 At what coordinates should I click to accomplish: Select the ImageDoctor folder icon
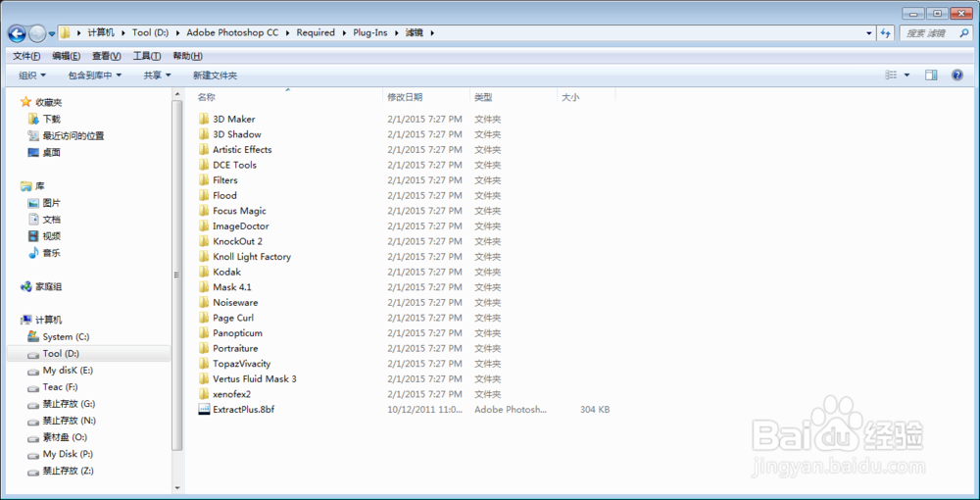click(x=204, y=225)
